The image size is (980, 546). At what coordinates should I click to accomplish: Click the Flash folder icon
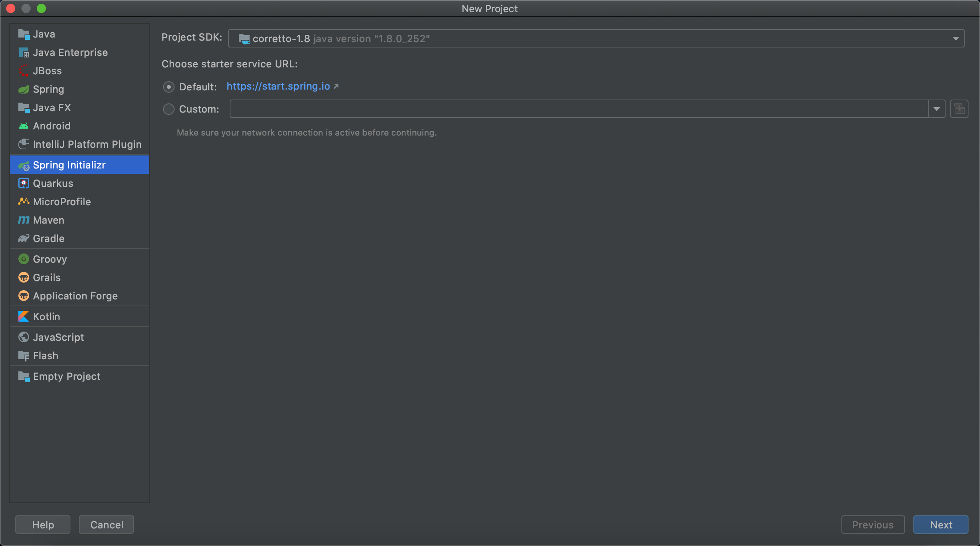pos(24,356)
